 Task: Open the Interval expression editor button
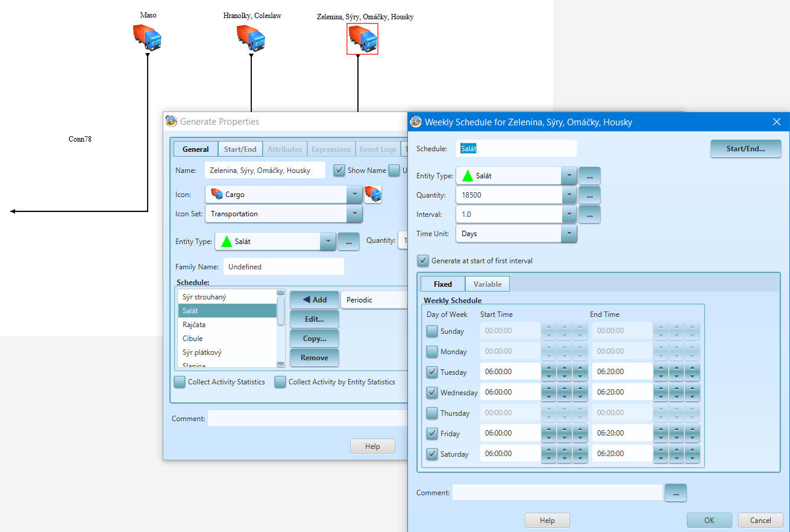tap(589, 214)
